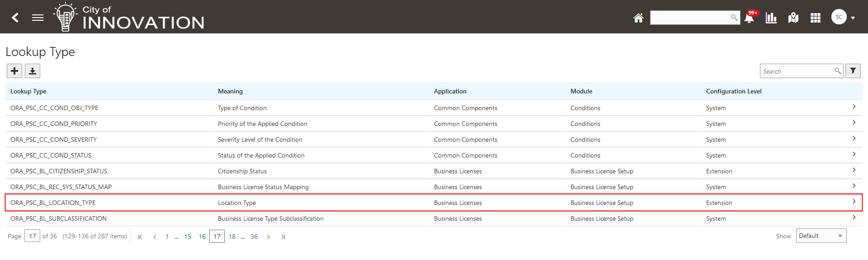Go to the next page arrow
The image size is (868, 260).
point(269,237)
